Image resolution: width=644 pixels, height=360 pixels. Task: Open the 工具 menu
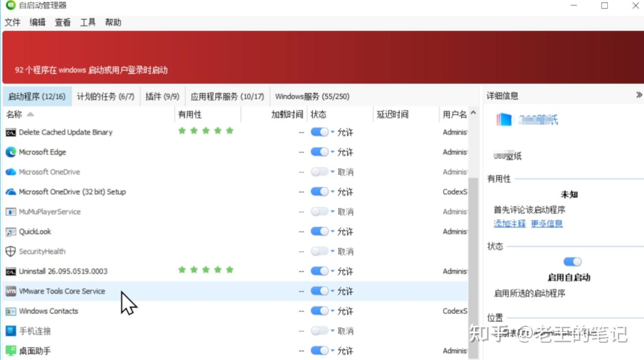click(88, 22)
